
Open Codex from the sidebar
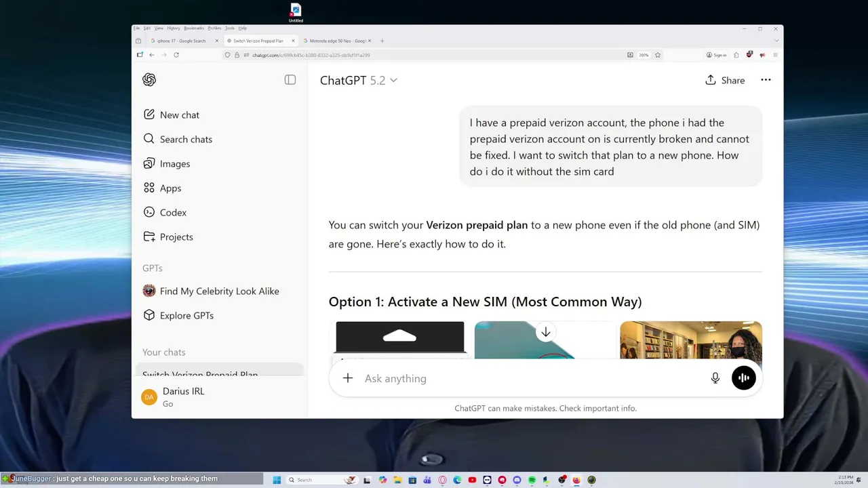click(219, 212)
